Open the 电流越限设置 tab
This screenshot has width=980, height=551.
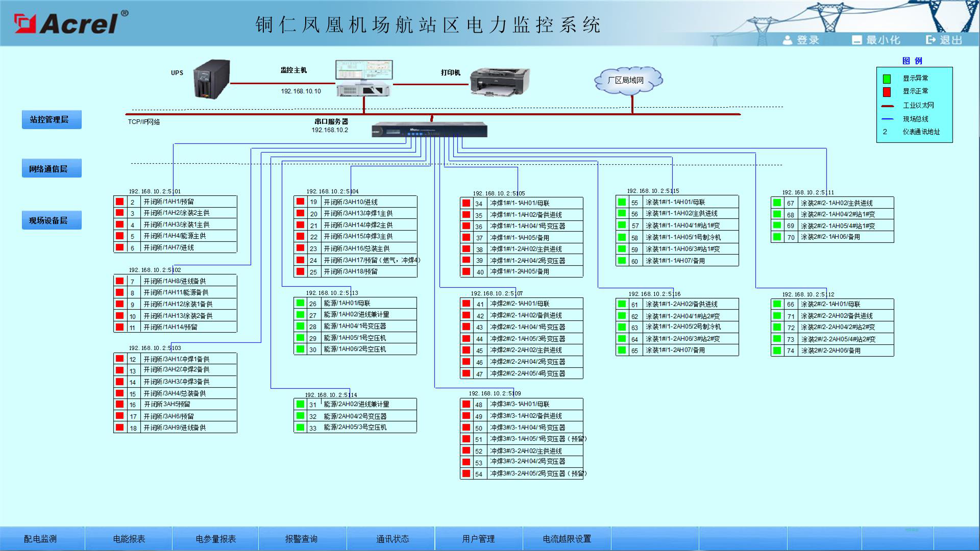click(567, 539)
